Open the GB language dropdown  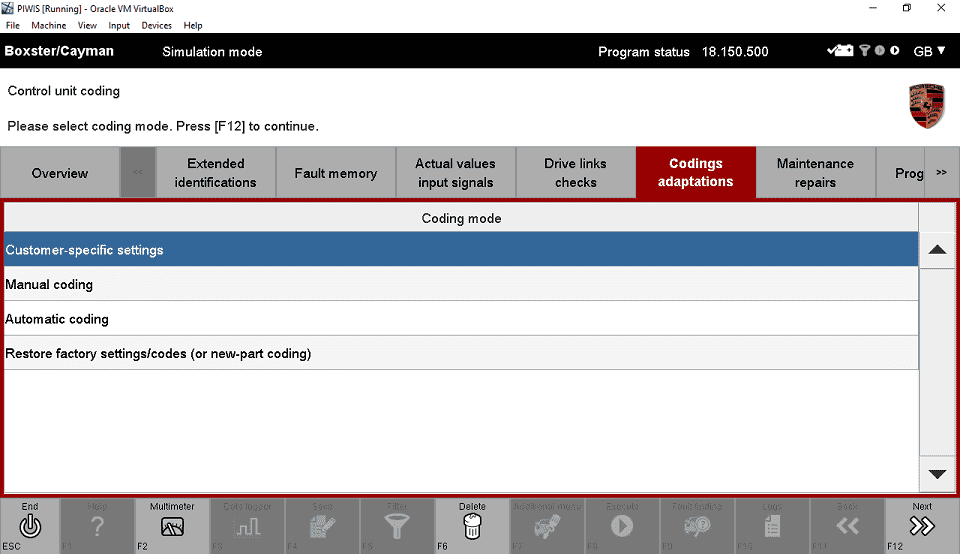(929, 51)
